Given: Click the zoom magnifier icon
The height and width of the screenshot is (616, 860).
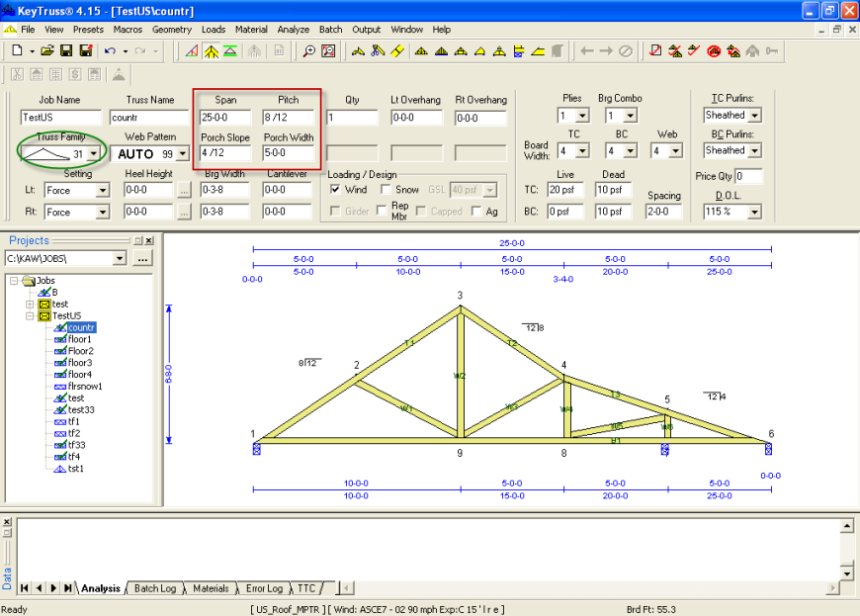Looking at the screenshot, I should 309,51.
